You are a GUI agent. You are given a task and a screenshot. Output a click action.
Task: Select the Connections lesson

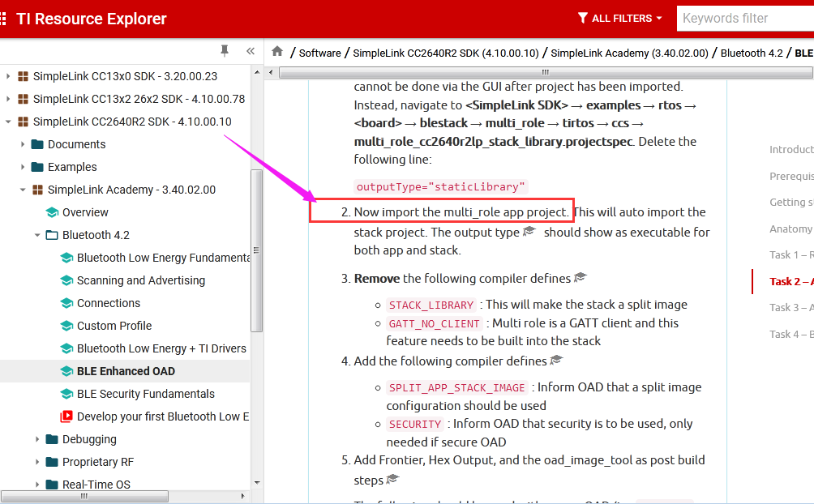click(x=109, y=303)
